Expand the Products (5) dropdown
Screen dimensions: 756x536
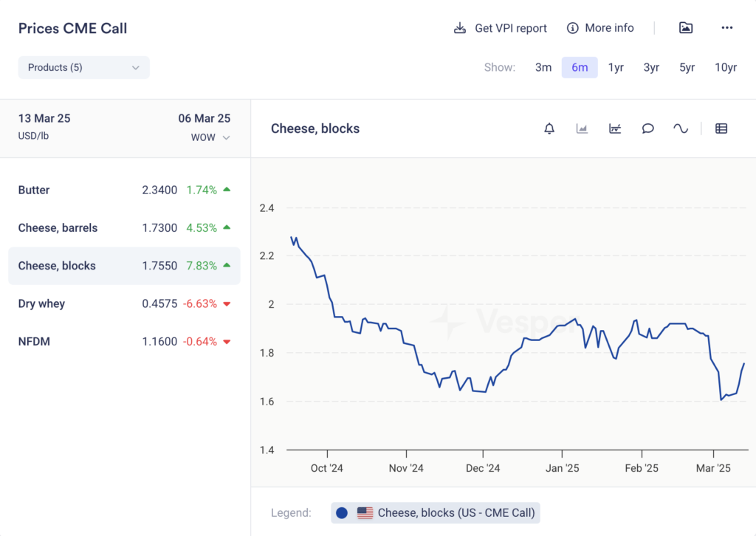[x=83, y=67]
